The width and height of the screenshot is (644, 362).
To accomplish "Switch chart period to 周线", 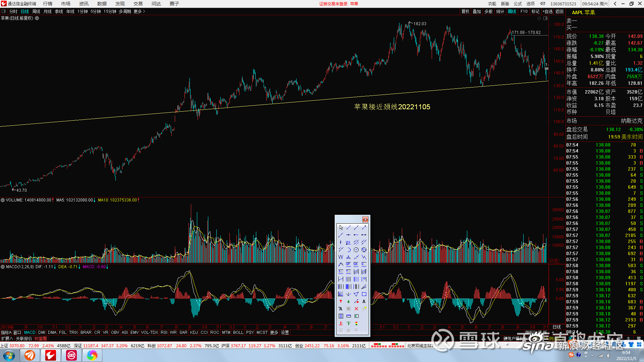I will pyautogui.click(x=36, y=11).
